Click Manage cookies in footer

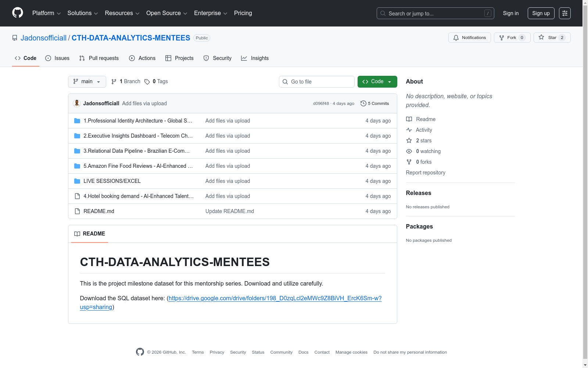351,352
